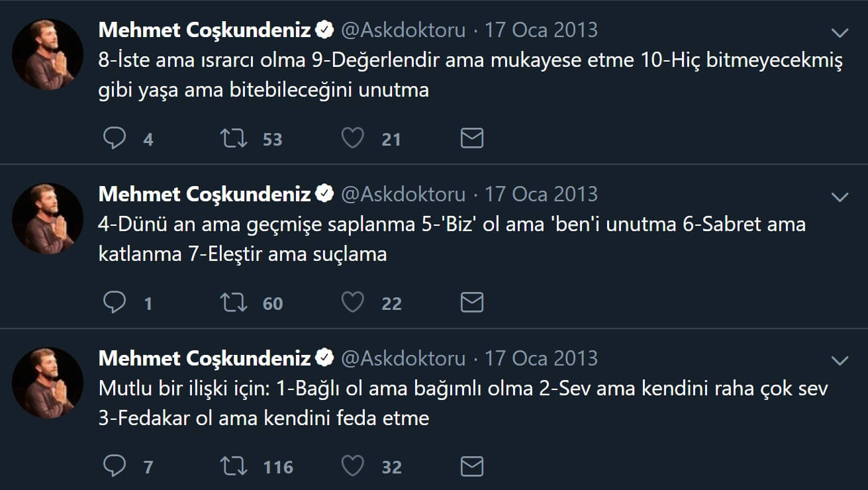Viewport: 868px width, 490px height.
Task: Like the tweet with 32 likes
Action: click(x=352, y=467)
